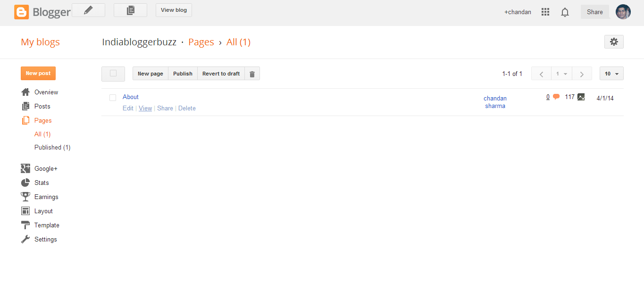Image resolution: width=644 pixels, height=292 pixels.
Task: Select All (1) under Pages
Action: click(42, 134)
